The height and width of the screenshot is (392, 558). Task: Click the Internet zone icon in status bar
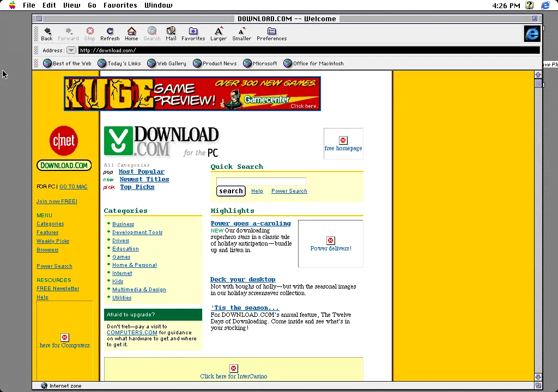(x=45, y=385)
